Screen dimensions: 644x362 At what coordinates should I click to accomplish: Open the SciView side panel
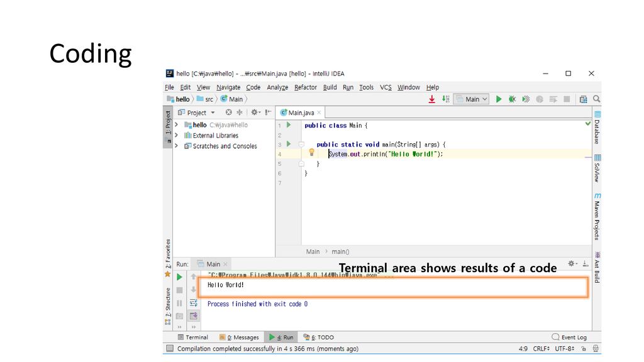[x=597, y=168]
